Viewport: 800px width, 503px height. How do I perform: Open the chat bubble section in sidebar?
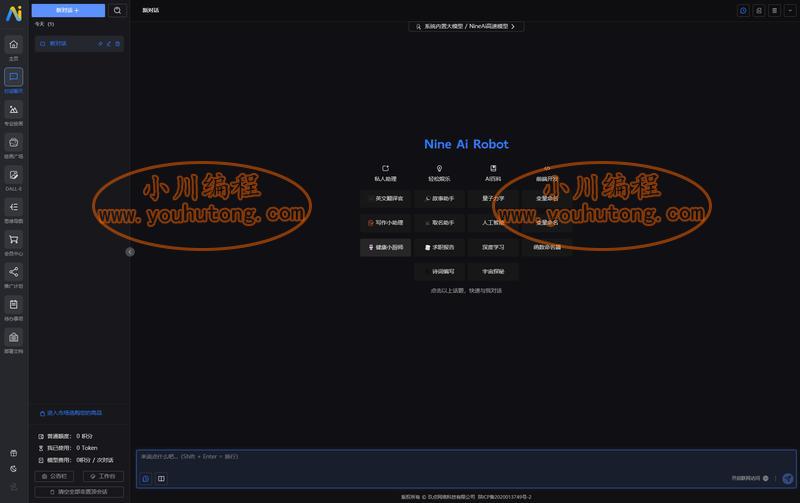(14, 77)
